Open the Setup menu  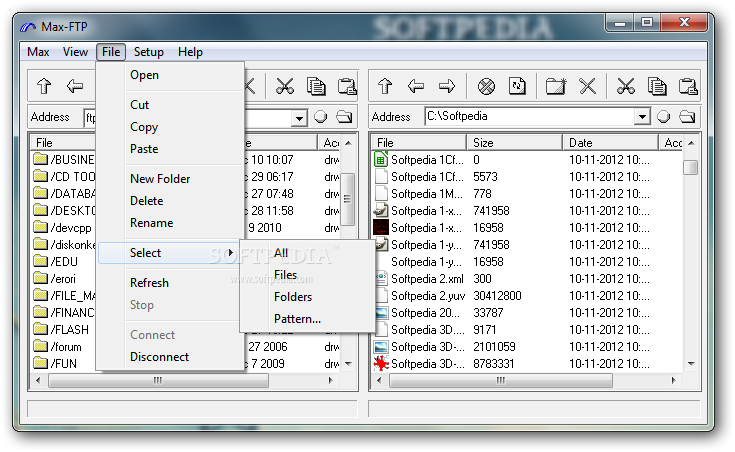click(x=149, y=52)
